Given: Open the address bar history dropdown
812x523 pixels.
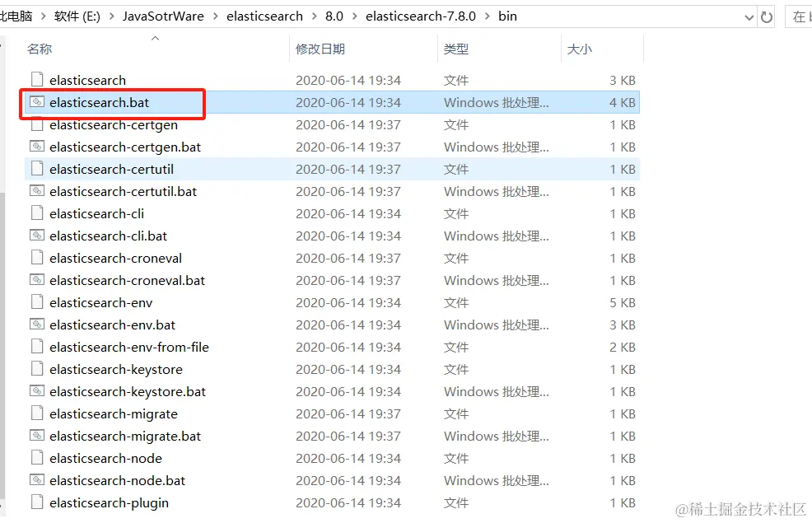Looking at the screenshot, I should coord(749,17).
